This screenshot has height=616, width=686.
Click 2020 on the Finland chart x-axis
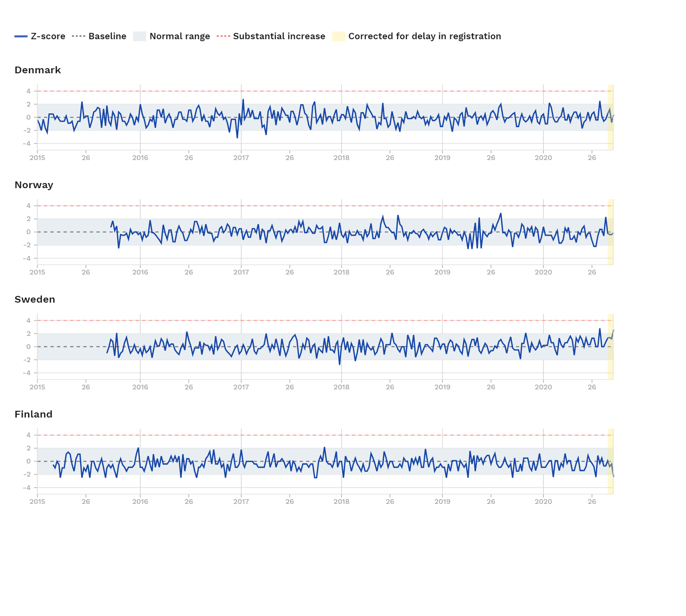point(543,502)
